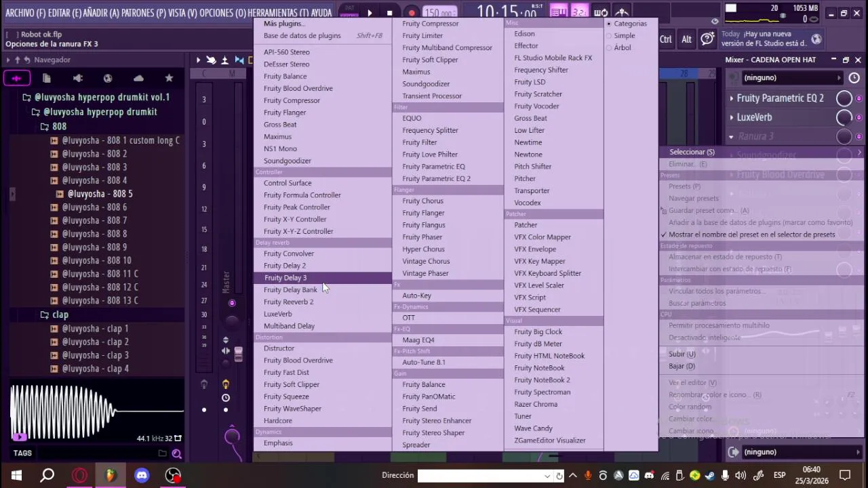Toggle LuxeVerb slot enable LED

point(859,118)
